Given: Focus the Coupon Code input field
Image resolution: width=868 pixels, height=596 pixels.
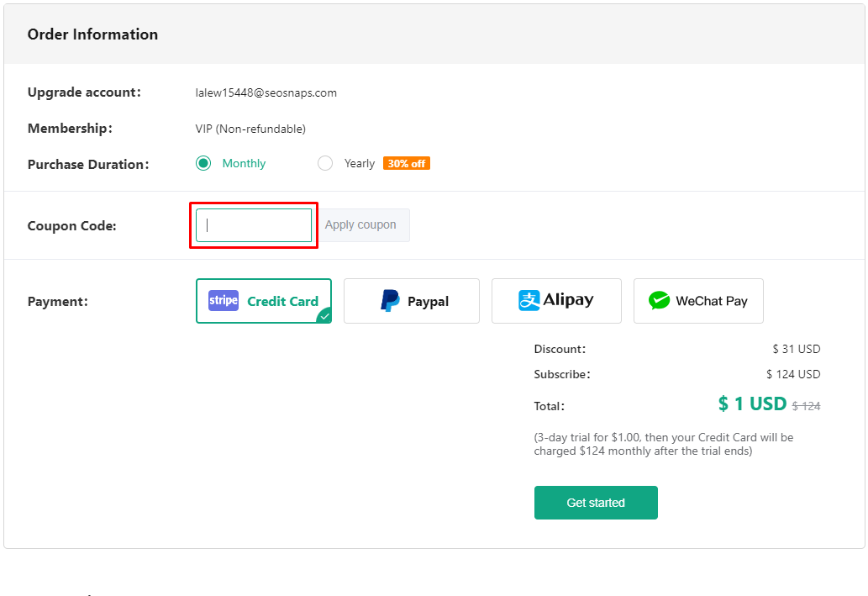Looking at the screenshot, I should click(x=254, y=225).
